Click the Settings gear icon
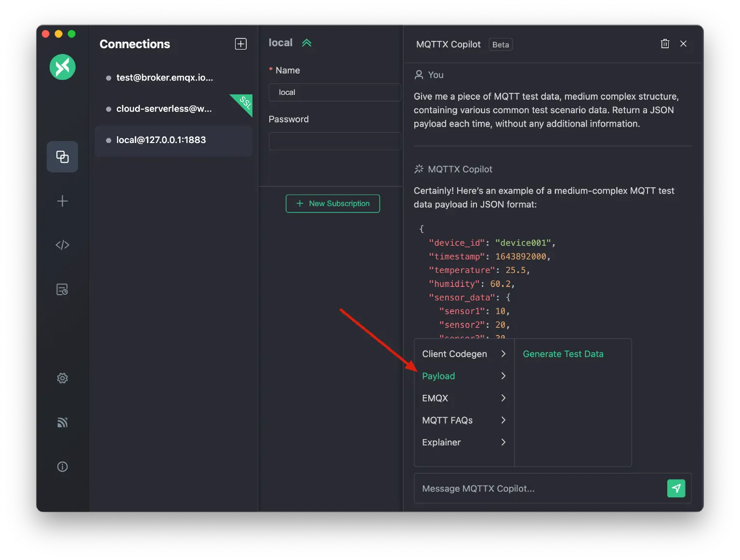The width and height of the screenshot is (740, 560). pos(62,378)
